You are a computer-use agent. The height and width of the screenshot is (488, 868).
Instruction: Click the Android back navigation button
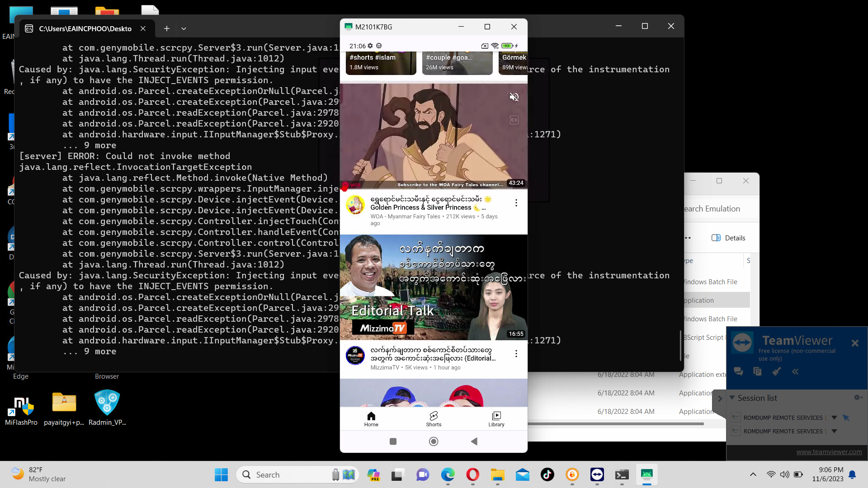click(475, 441)
